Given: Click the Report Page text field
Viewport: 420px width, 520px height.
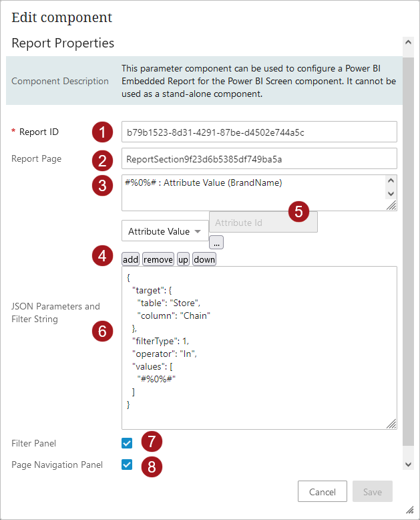Looking at the screenshot, I should point(259,159).
